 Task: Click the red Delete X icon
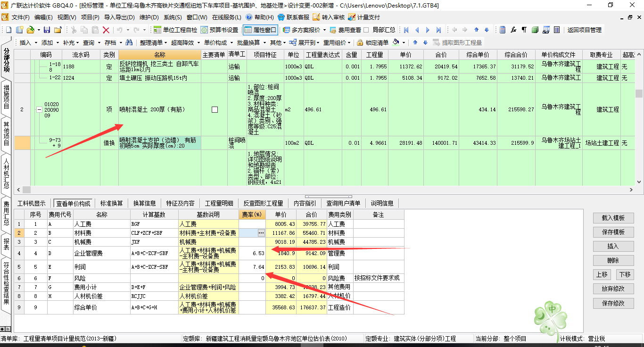(x=106, y=30)
